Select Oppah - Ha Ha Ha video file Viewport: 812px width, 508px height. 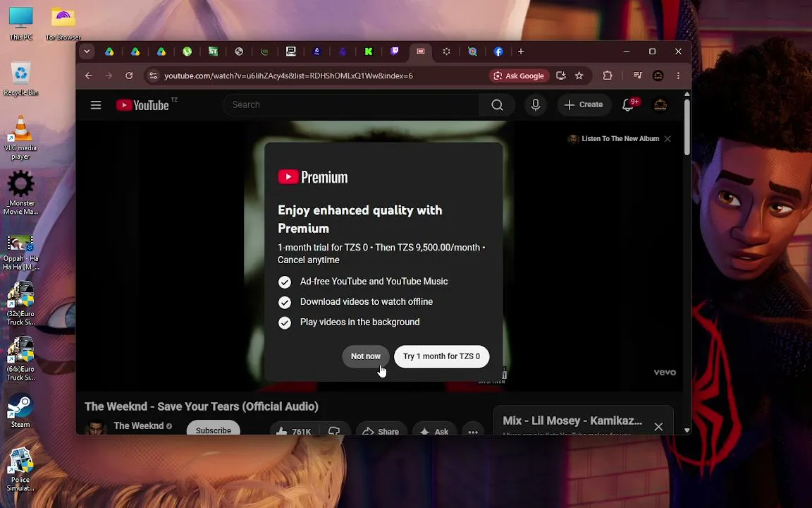point(20,253)
